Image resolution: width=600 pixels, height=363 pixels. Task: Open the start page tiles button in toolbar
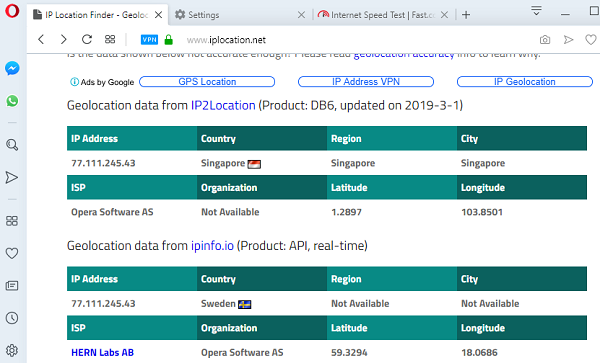(110, 39)
